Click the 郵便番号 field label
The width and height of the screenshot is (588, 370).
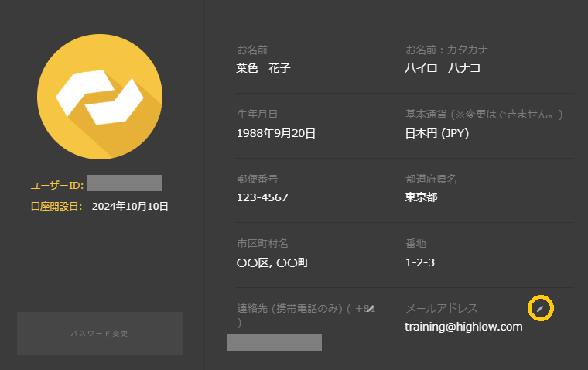(x=257, y=179)
